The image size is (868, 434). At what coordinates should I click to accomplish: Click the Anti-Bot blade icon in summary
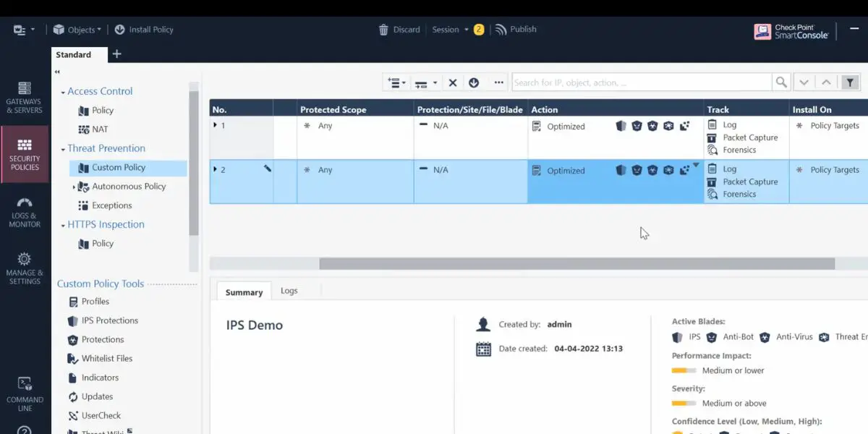pyautogui.click(x=712, y=337)
